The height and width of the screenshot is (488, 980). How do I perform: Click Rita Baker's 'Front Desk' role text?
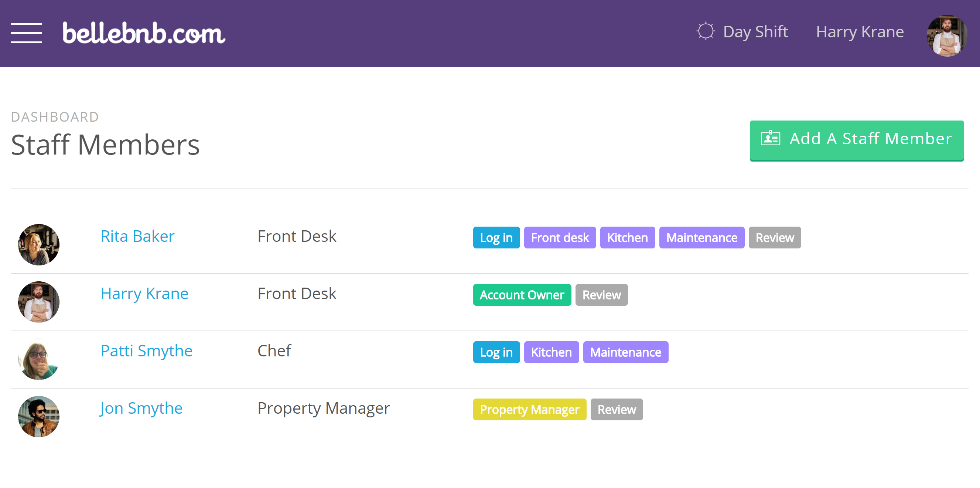click(297, 236)
